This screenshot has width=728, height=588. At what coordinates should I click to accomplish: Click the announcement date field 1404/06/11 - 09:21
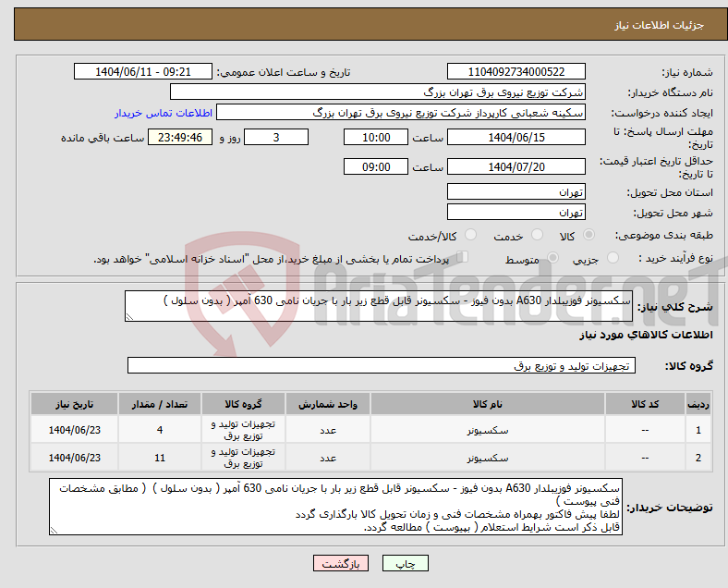coord(143,71)
